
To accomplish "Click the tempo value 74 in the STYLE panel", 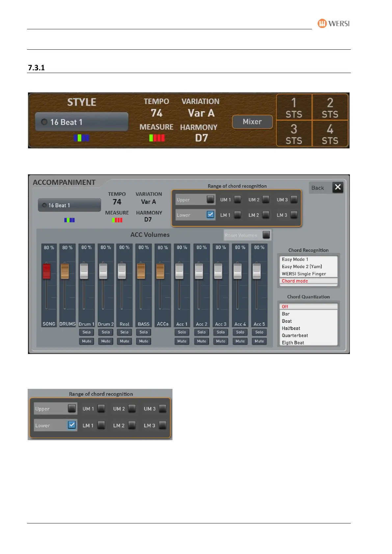I will [x=157, y=113].
